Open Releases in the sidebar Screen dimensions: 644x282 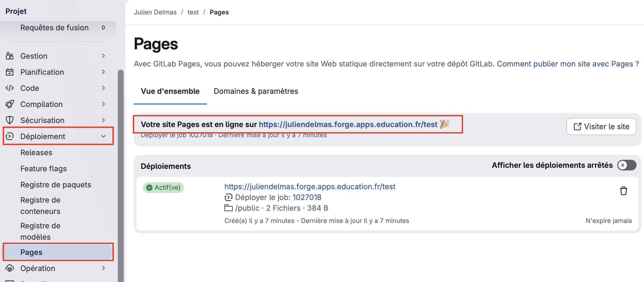[x=36, y=153]
